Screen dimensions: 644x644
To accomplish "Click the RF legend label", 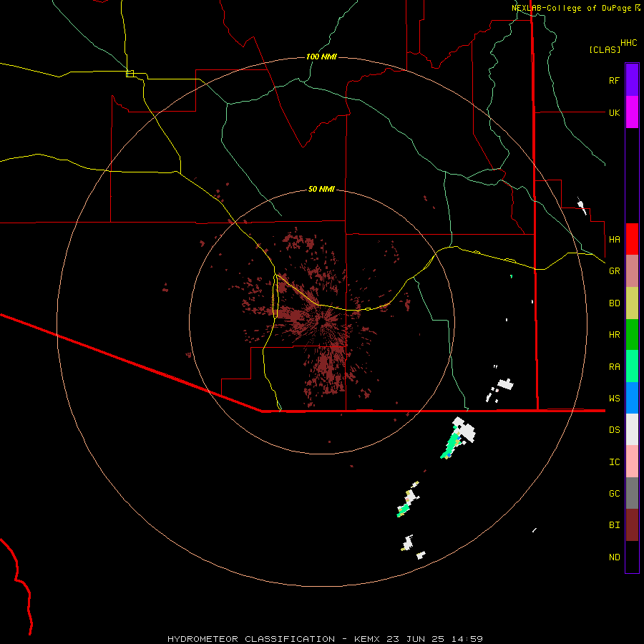I will point(614,80).
